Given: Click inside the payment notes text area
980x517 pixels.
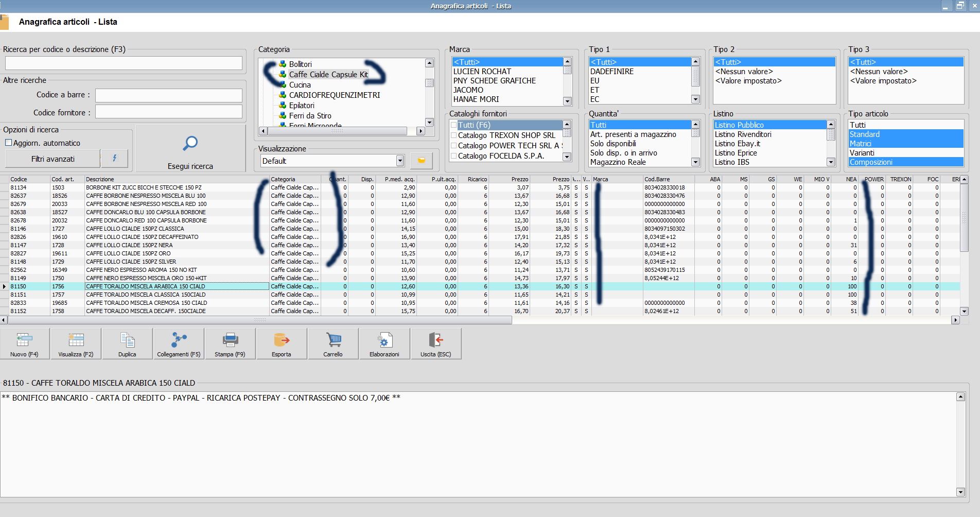Looking at the screenshot, I should (x=478, y=444).
